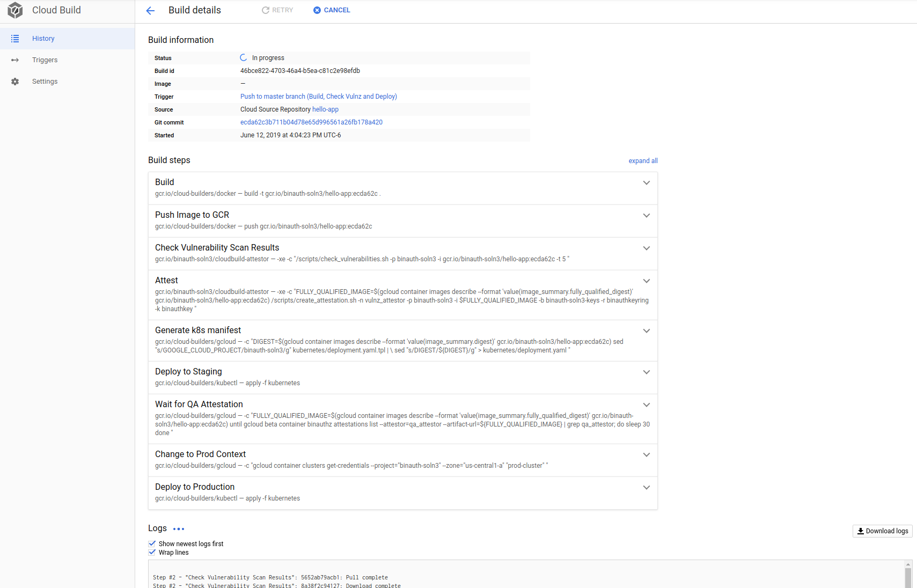The height and width of the screenshot is (588, 917).
Task: Click the 'Logs' section heading
Action: (x=157, y=528)
